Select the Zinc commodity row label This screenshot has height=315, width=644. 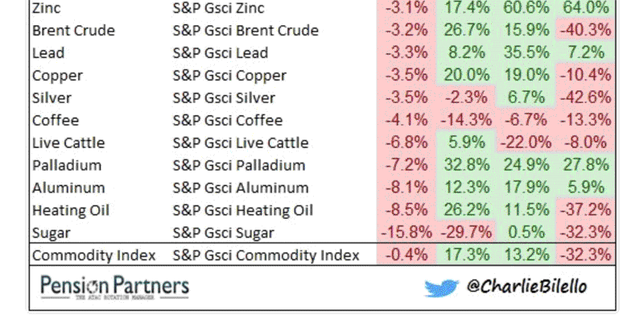[47, 8]
